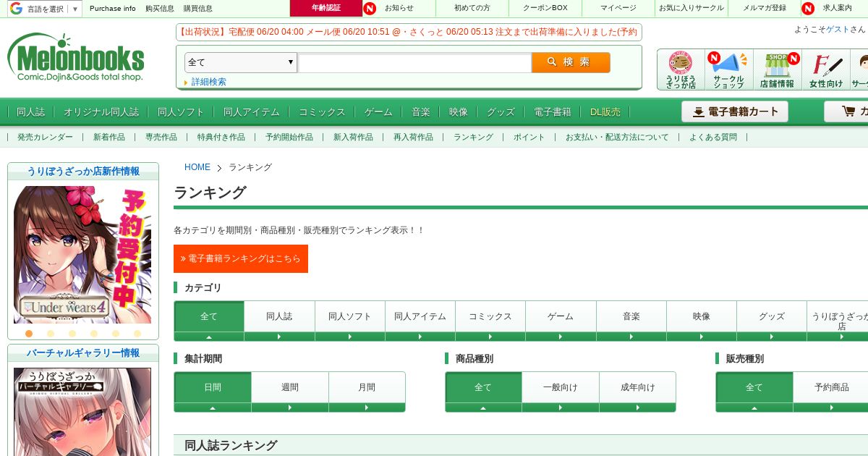Open the 電子書籍カート button
This screenshot has height=456, width=868.
(x=735, y=111)
